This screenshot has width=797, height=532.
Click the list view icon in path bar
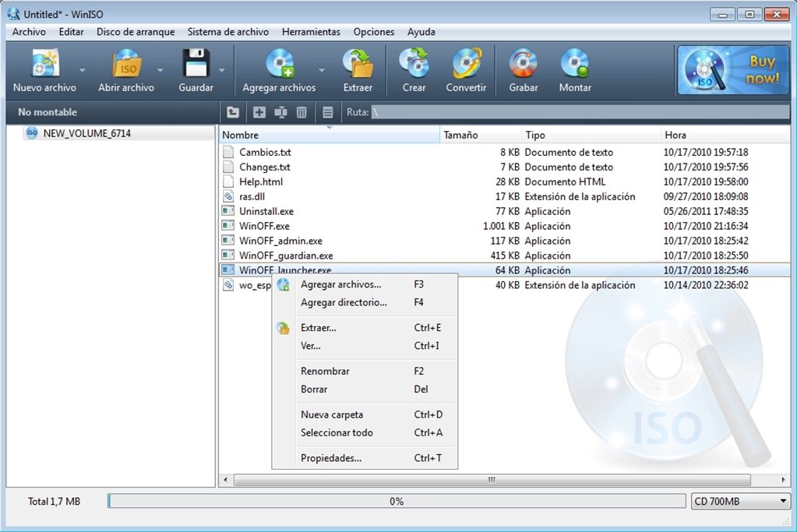pyautogui.click(x=328, y=112)
